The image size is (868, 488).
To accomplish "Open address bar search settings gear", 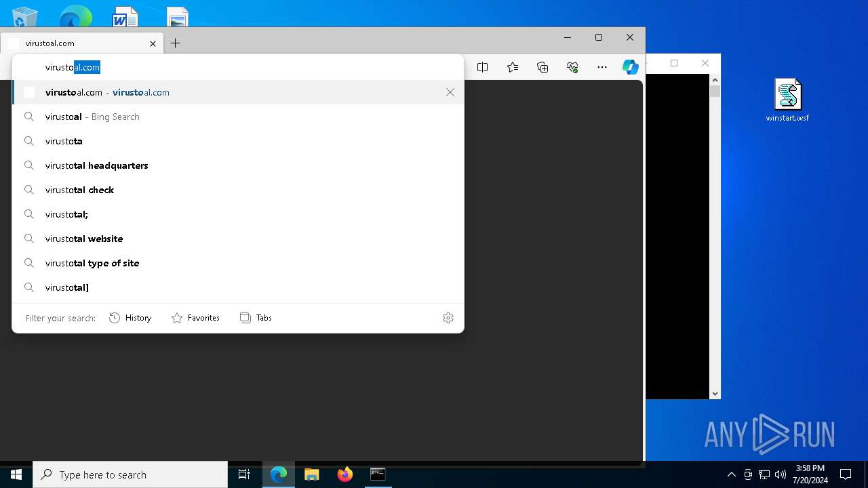I will [448, 318].
